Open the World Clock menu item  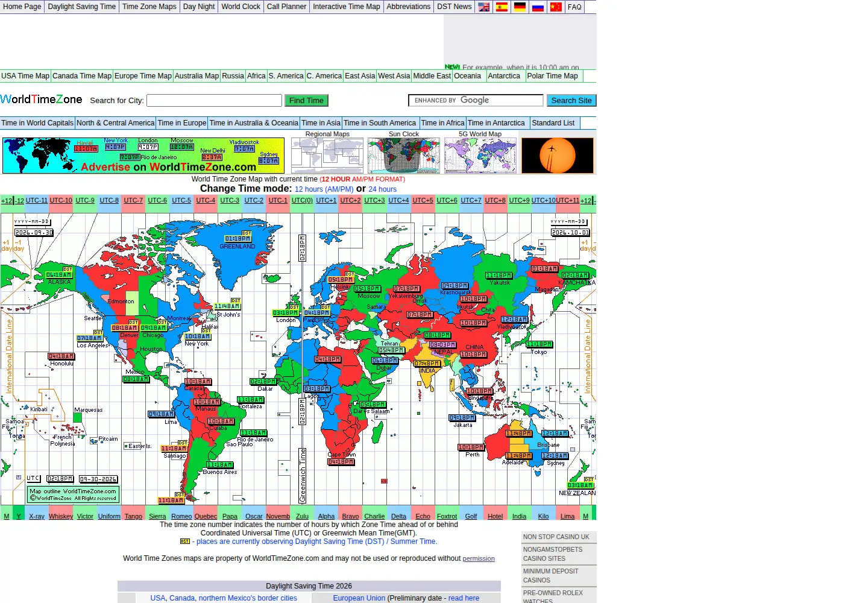click(241, 7)
